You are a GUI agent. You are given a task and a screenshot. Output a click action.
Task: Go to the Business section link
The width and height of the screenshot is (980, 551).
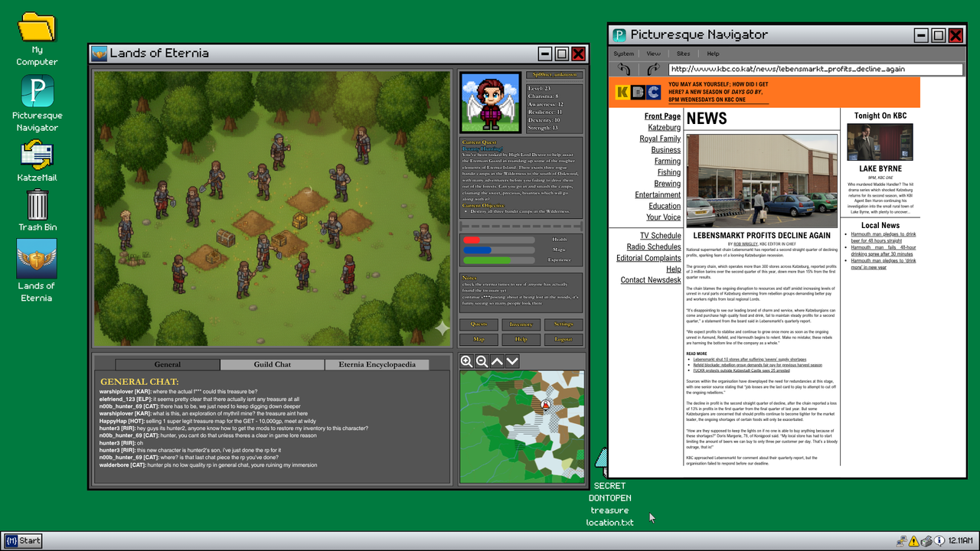tap(666, 150)
